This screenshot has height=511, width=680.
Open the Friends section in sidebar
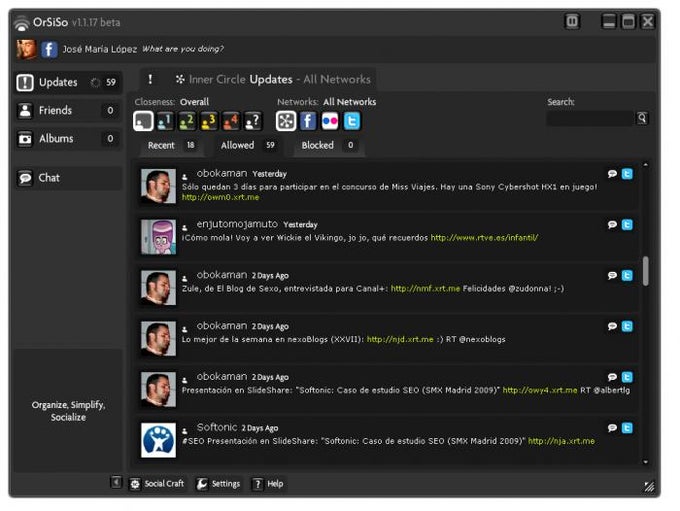tap(68, 110)
